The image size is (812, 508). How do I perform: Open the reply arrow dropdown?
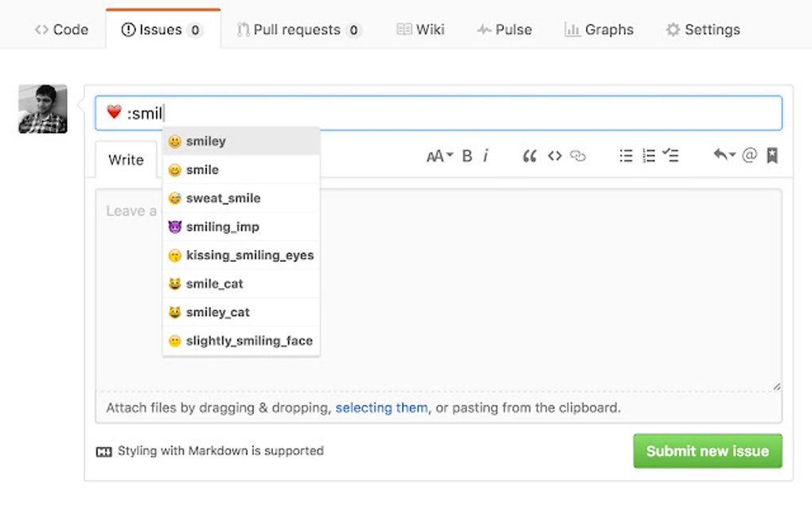[x=724, y=156]
